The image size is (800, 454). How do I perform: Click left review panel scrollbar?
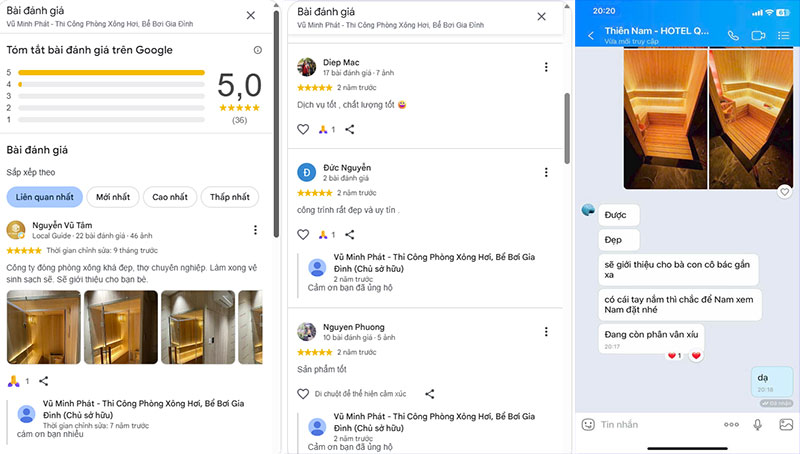(x=276, y=122)
